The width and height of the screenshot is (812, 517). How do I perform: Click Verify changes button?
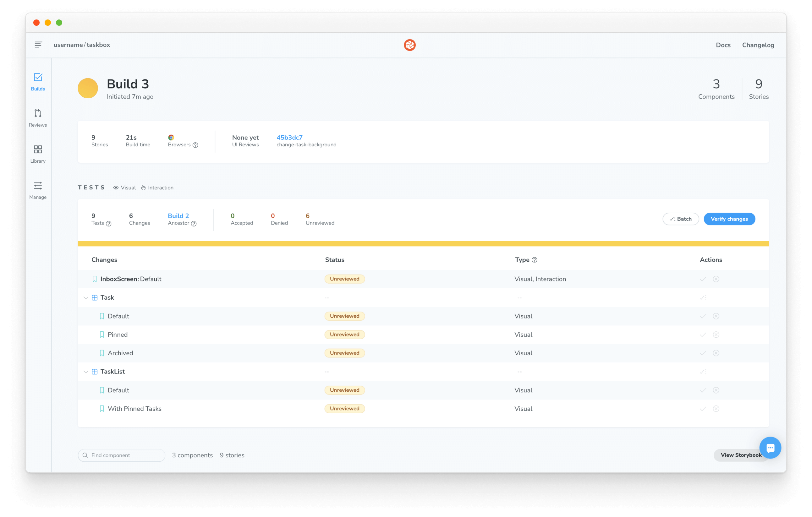pos(729,218)
